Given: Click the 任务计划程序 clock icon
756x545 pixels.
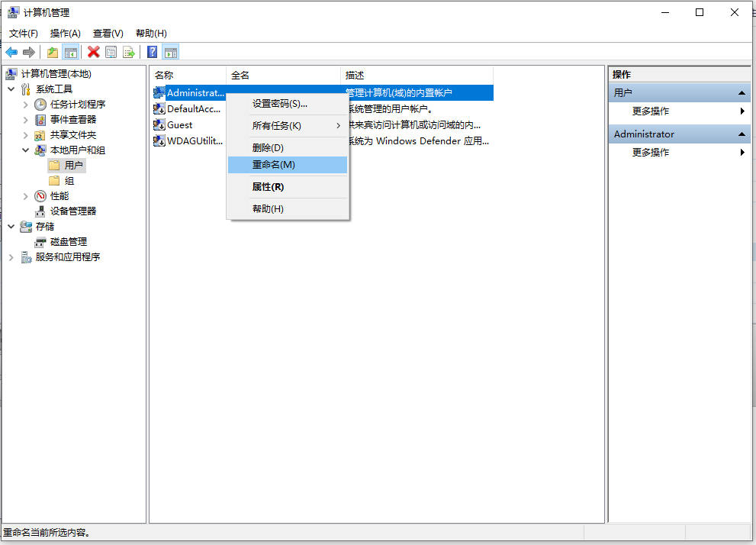Looking at the screenshot, I should (40, 104).
